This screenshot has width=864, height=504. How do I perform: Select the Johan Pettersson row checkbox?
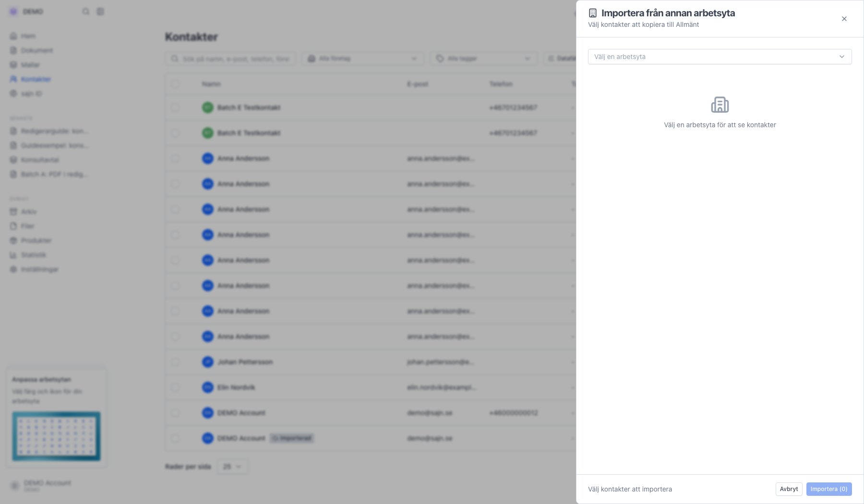175,362
